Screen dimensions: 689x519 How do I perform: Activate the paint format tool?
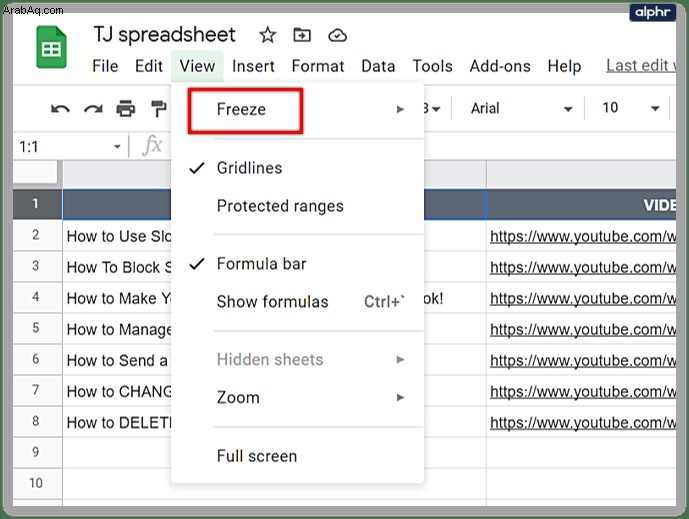[158, 109]
